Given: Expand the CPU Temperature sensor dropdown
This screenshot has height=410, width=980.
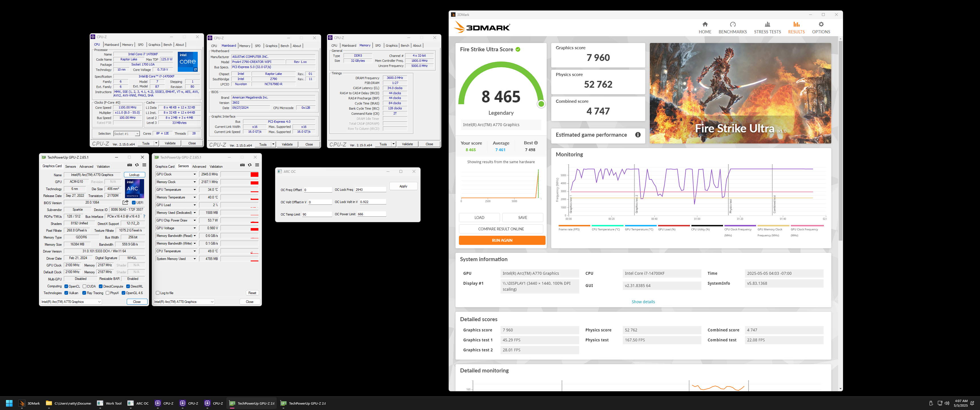Looking at the screenshot, I should 194,251.
